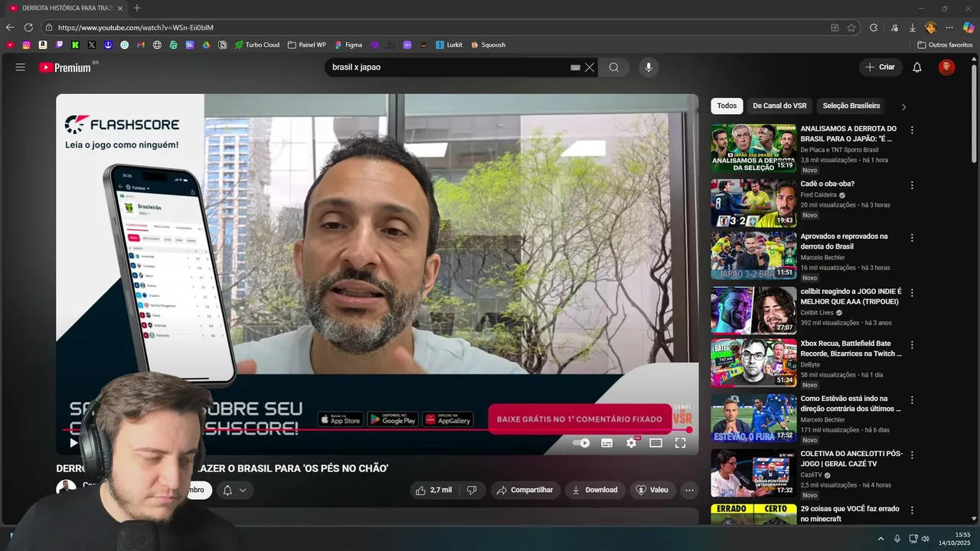Open options menu for 'Cadê o oba-oba?' video

pyautogui.click(x=912, y=185)
